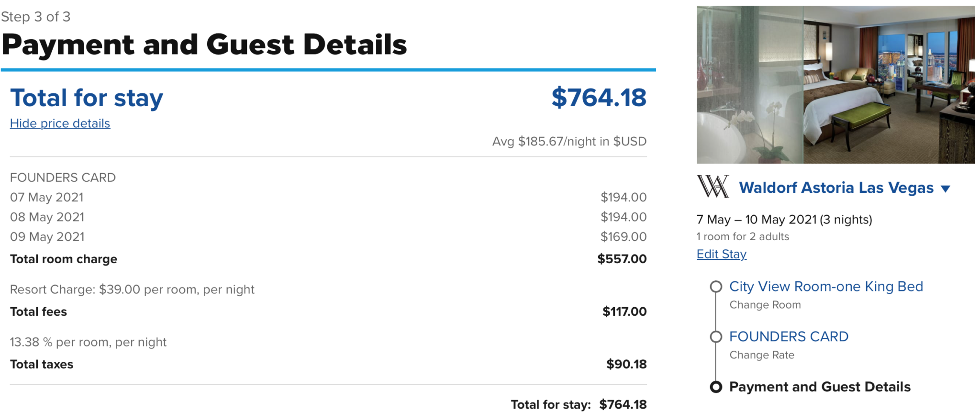Click the Step 3 of 3 indicator
This screenshot has width=980, height=412.
(36, 17)
